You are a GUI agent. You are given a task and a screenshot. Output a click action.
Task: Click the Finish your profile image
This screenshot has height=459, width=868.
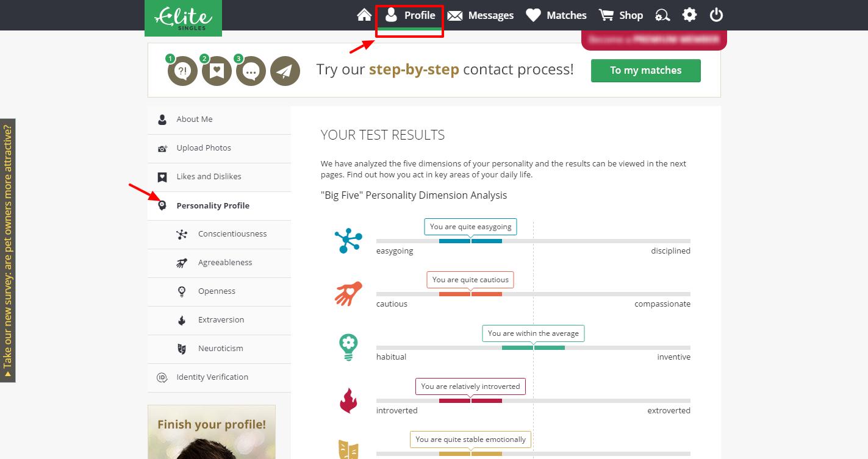[x=212, y=432]
